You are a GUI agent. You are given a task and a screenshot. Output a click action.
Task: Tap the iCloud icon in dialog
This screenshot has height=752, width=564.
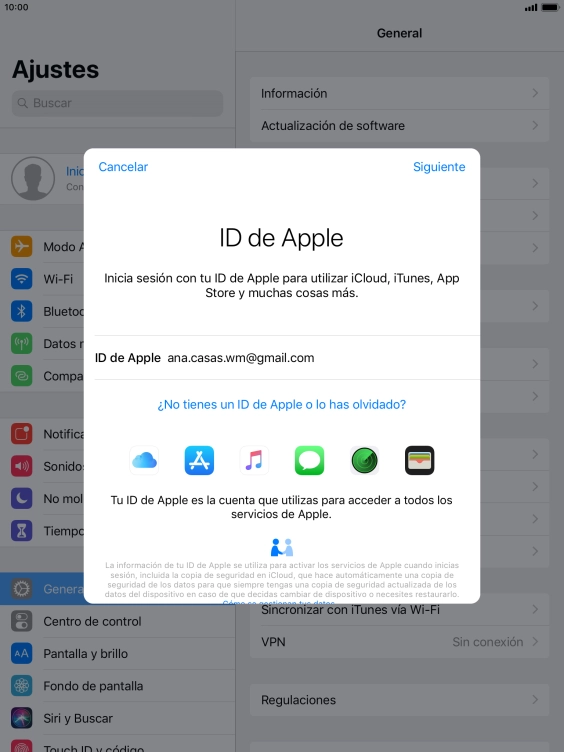(144, 460)
